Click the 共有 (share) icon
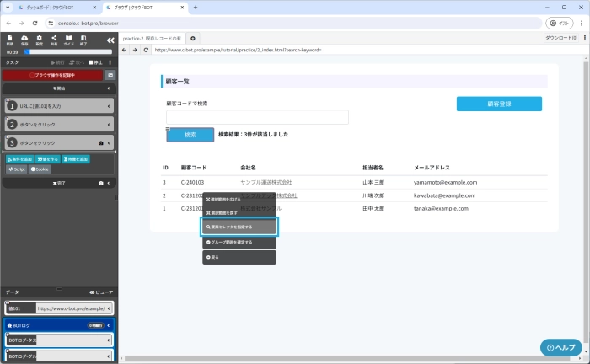The width and height of the screenshot is (590, 364). [55, 40]
